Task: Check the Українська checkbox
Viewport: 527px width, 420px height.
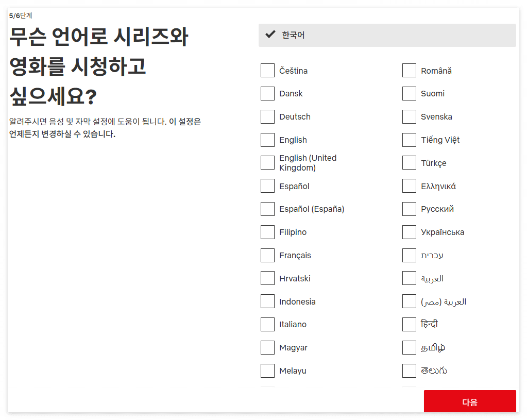Action: (x=409, y=232)
